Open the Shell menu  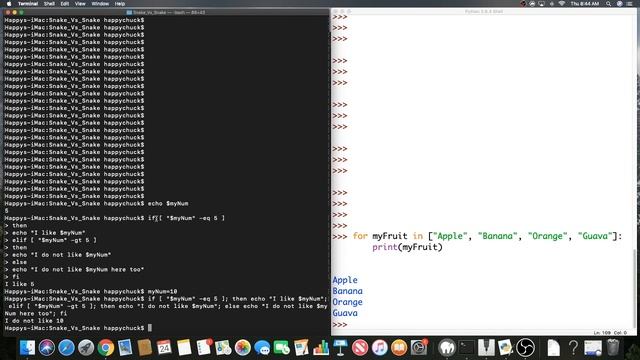point(49,4)
